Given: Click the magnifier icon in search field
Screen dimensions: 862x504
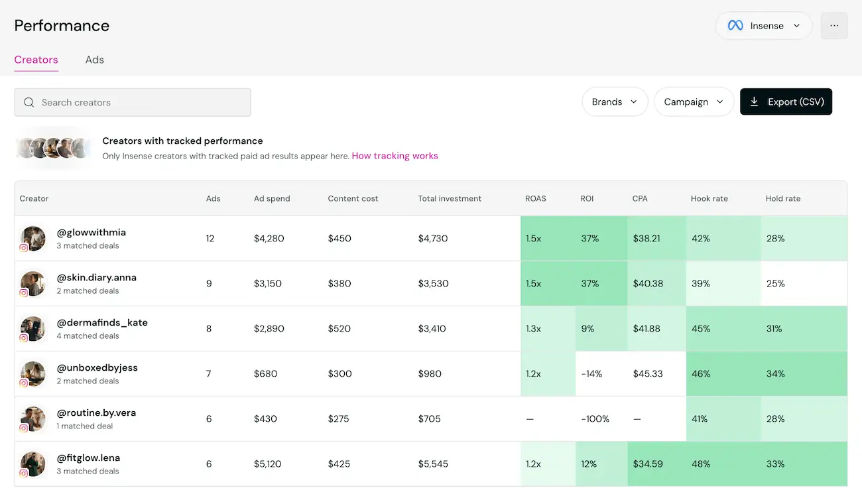Looking at the screenshot, I should [29, 102].
